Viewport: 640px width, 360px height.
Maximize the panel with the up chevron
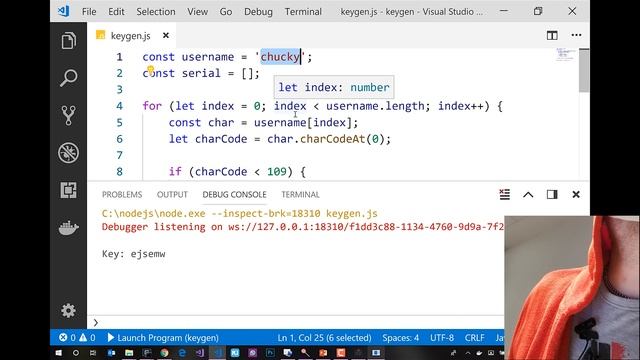pyautogui.click(x=528, y=195)
